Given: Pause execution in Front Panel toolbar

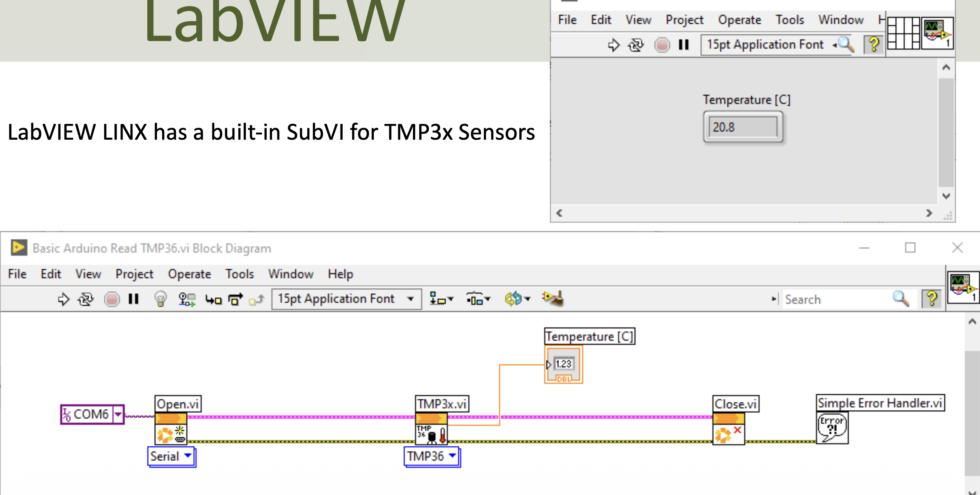Looking at the screenshot, I should coord(684,45).
